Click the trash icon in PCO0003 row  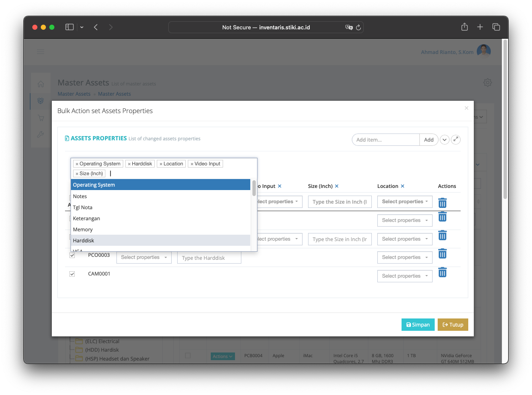click(x=442, y=254)
